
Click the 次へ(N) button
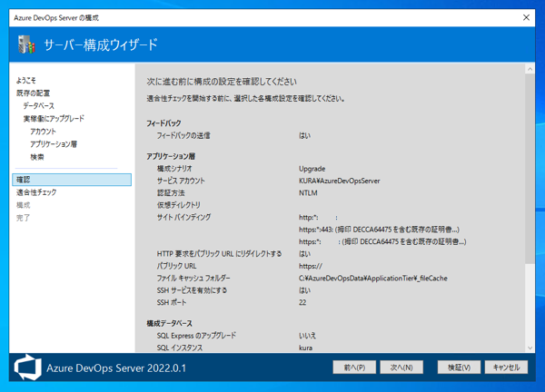click(x=401, y=367)
